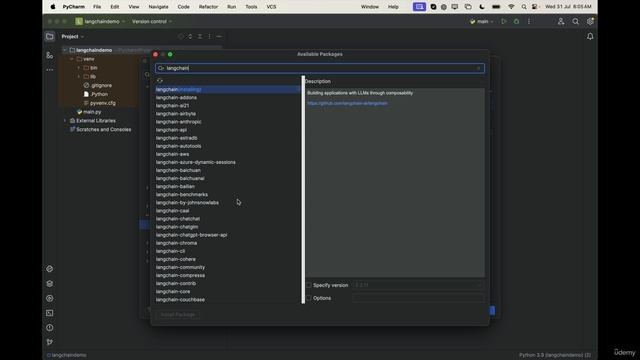Open the Refactor menu
The height and width of the screenshot is (360, 640).
click(x=208, y=7)
